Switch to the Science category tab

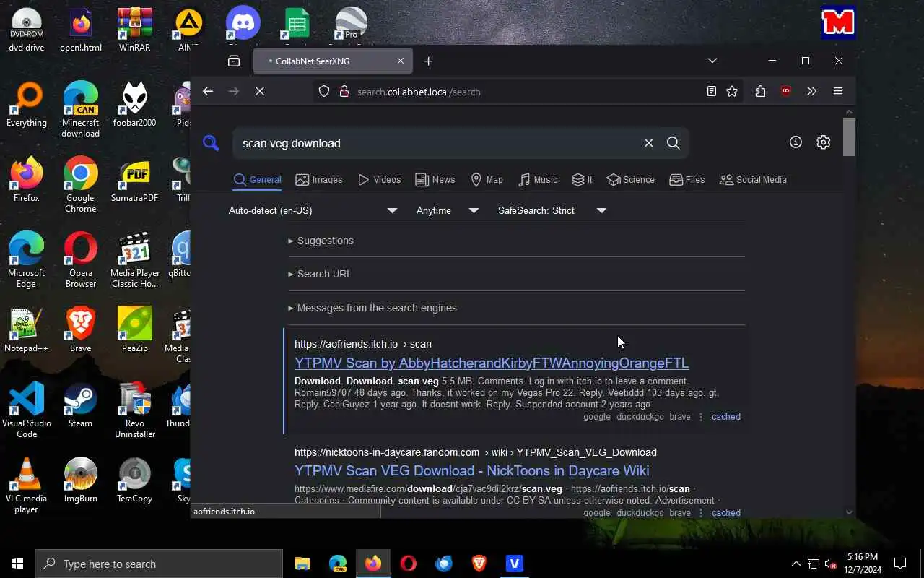pyautogui.click(x=630, y=180)
